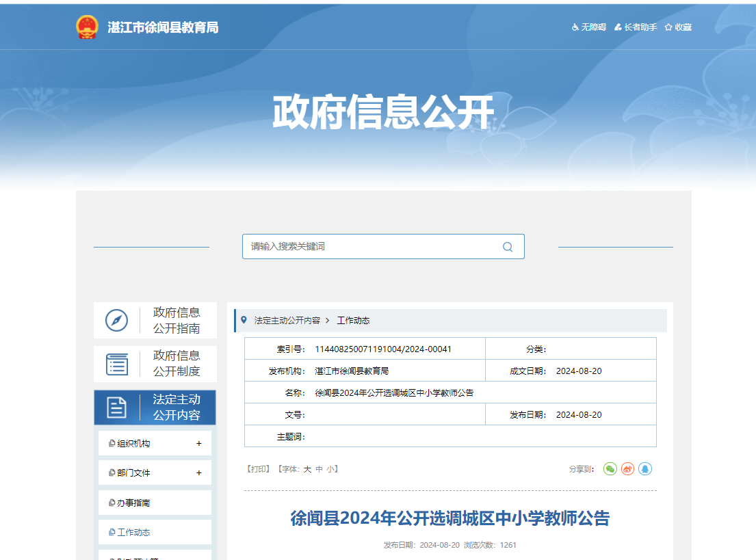Open 湛江市徐闻县教育局 site title
The width and height of the screenshot is (756, 560).
(x=163, y=27)
